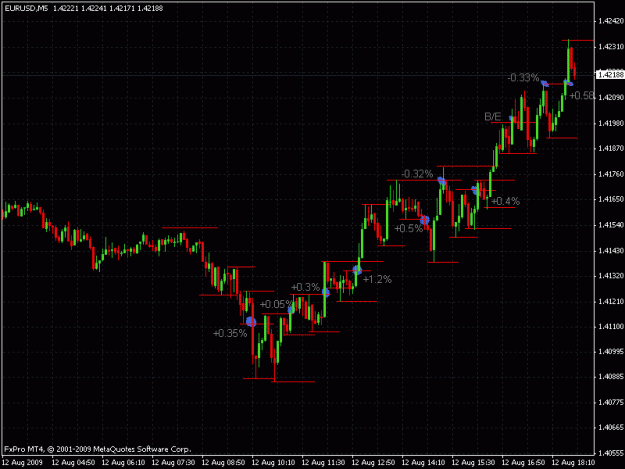Select the 1.41540 price level label
This screenshot has width=625, height=469.
click(x=611, y=225)
